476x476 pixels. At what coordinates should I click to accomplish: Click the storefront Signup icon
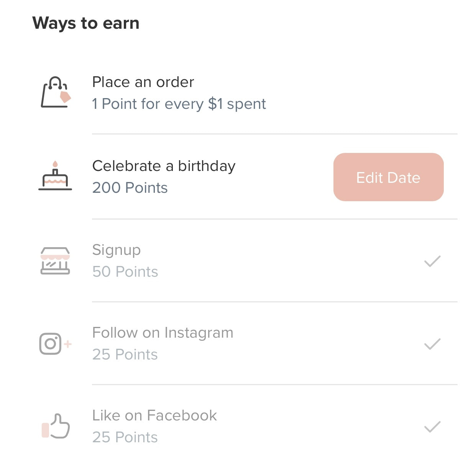[x=55, y=261]
